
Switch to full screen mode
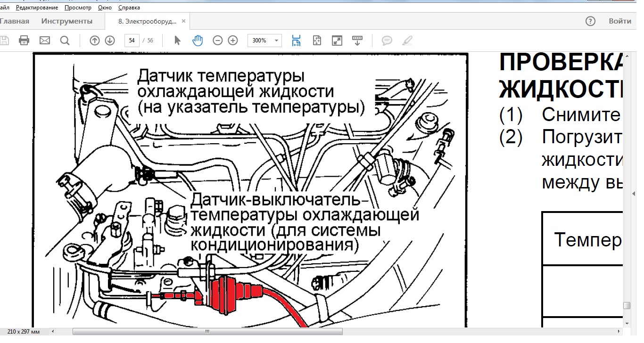(337, 41)
